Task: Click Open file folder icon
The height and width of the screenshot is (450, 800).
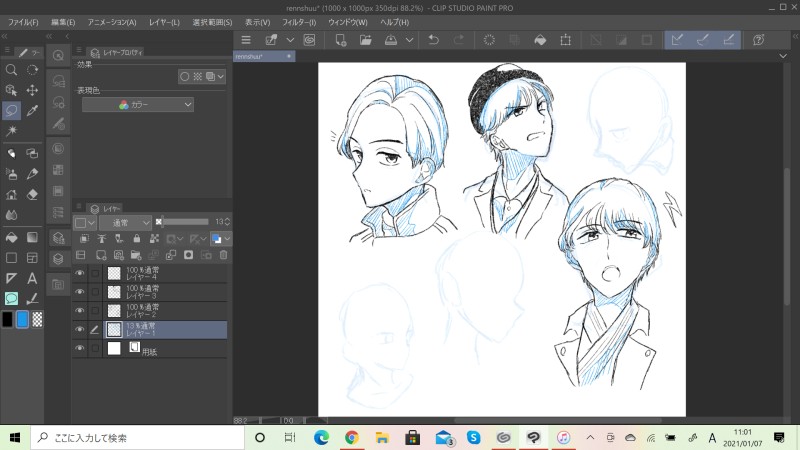Action: [x=366, y=40]
